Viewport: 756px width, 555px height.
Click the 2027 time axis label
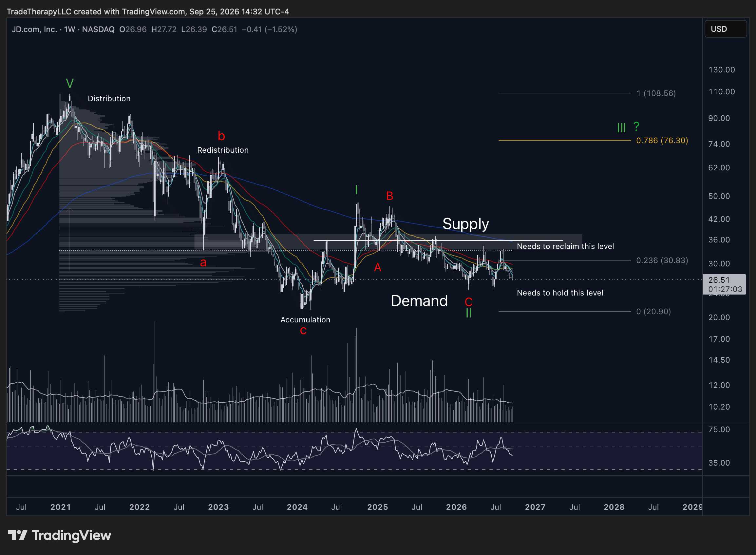[535, 507]
